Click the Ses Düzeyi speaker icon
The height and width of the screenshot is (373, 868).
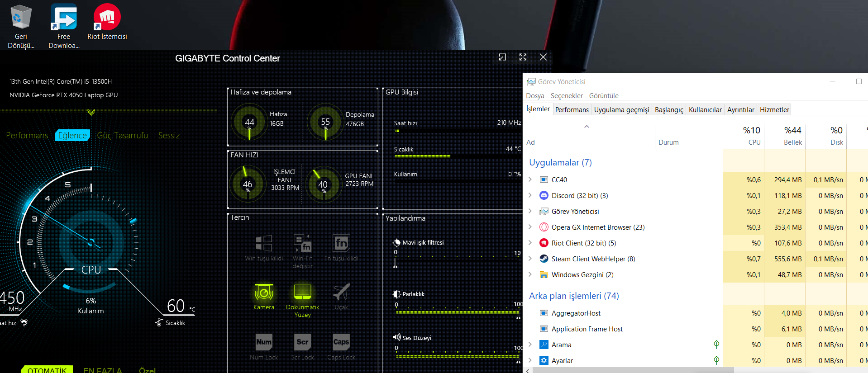point(397,337)
